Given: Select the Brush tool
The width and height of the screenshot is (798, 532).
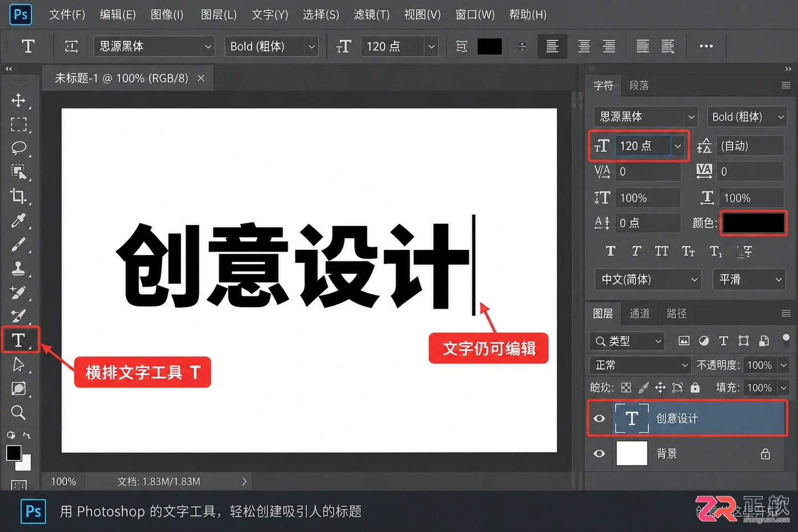Looking at the screenshot, I should coord(18,244).
